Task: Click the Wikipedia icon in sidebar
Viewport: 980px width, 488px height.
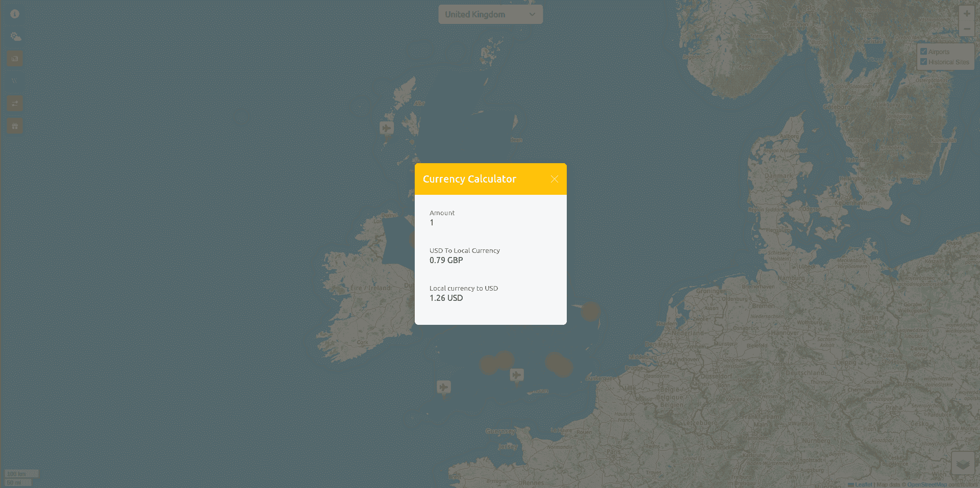Action: click(x=15, y=81)
